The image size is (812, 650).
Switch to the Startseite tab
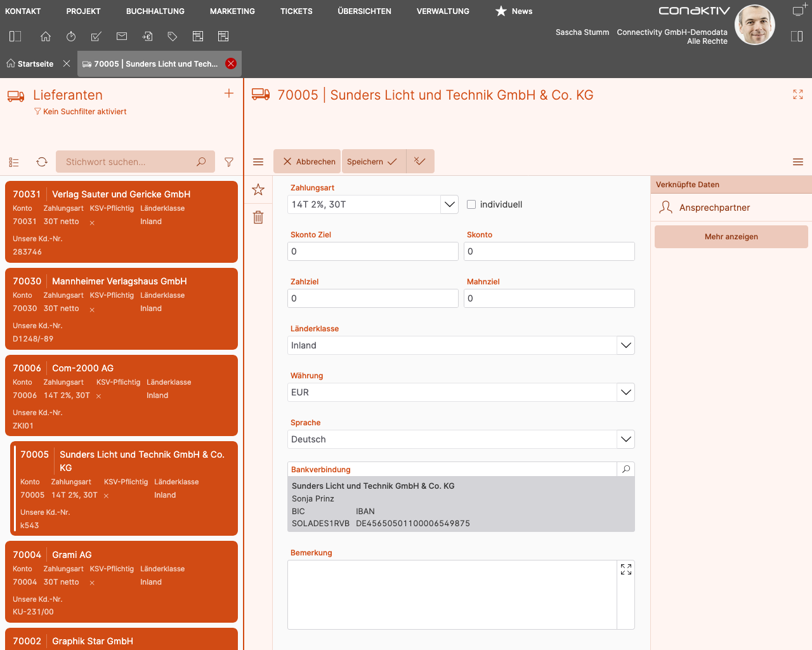coord(30,63)
